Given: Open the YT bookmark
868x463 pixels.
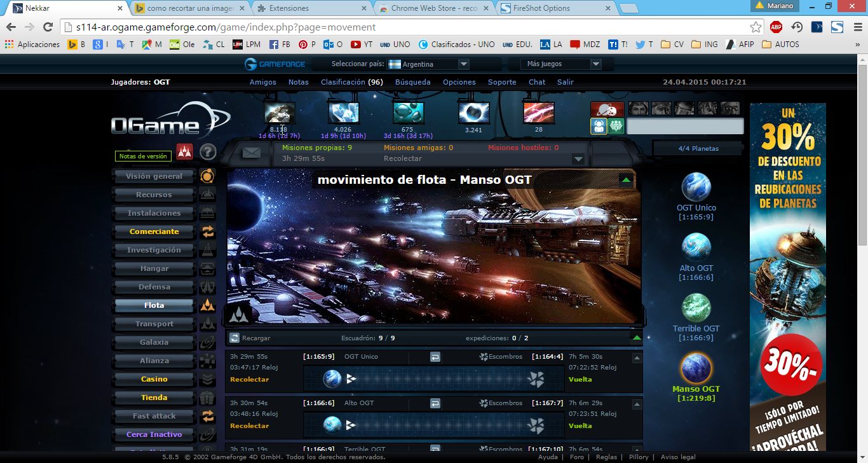Looking at the screenshot, I should [362, 45].
